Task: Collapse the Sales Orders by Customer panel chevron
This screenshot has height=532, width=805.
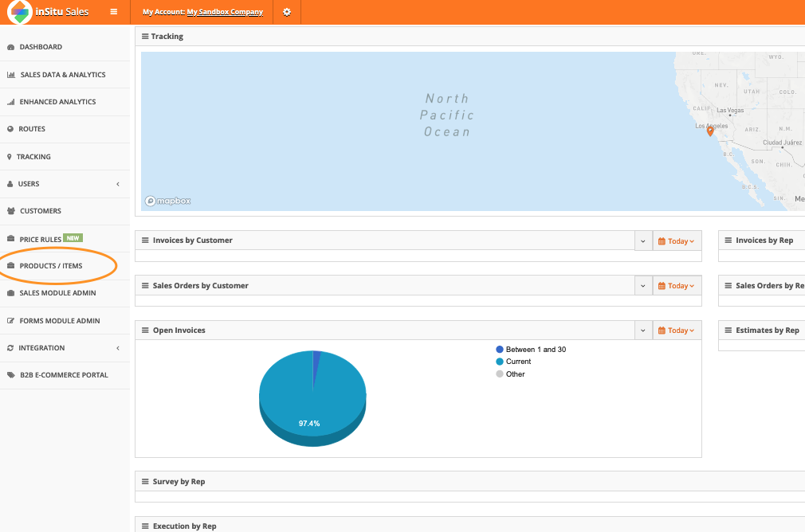Action: [x=642, y=286]
